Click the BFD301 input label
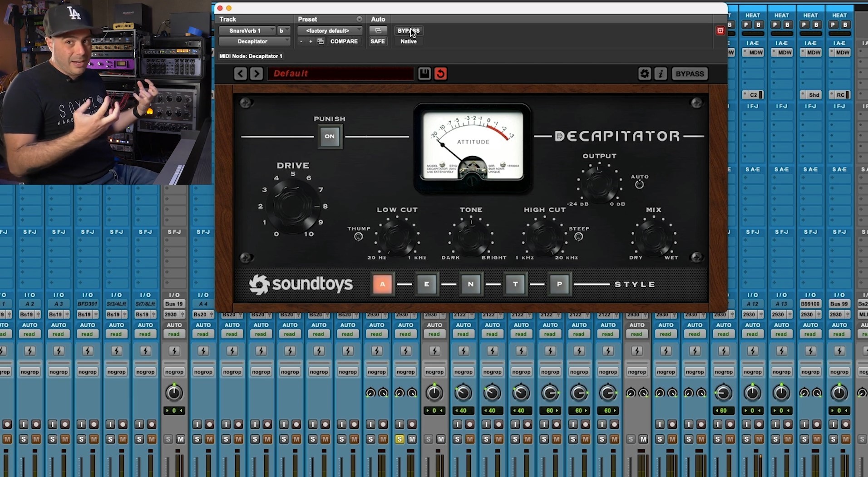The width and height of the screenshot is (868, 477). pyautogui.click(x=87, y=304)
